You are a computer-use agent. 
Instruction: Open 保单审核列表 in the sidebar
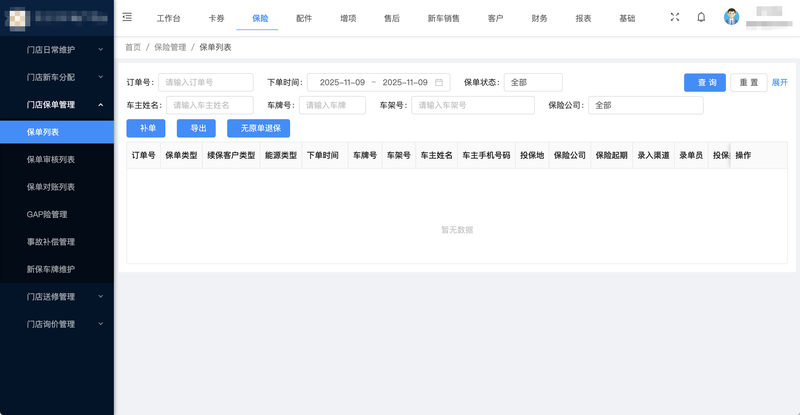[51, 159]
